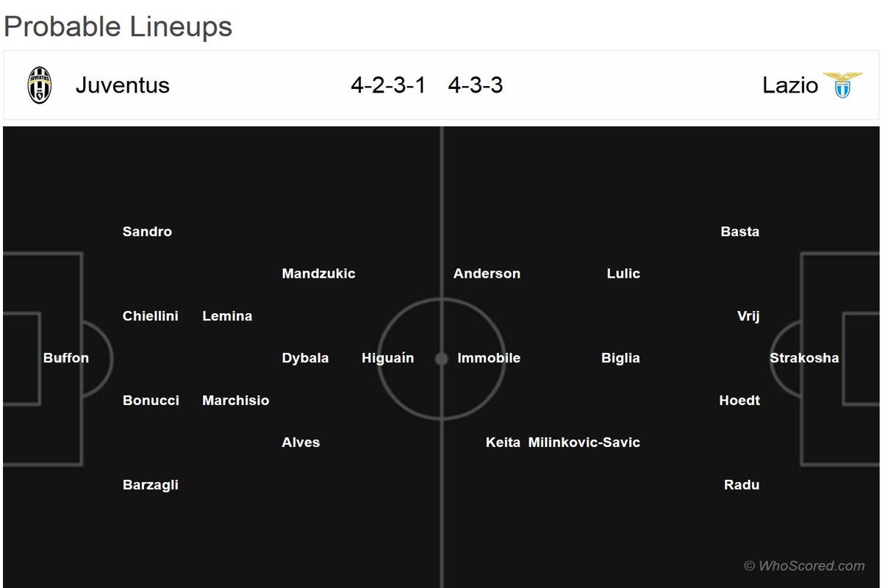The height and width of the screenshot is (588, 882).
Task: Click the 4-2-3-1 formation label
Action: [388, 85]
